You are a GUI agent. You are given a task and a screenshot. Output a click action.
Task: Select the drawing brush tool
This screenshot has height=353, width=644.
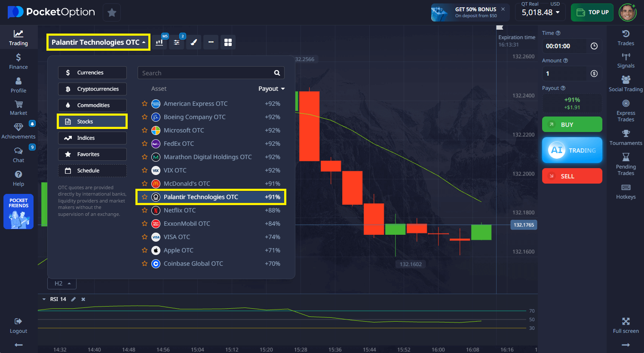pyautogui.click(x=194, y=42)
